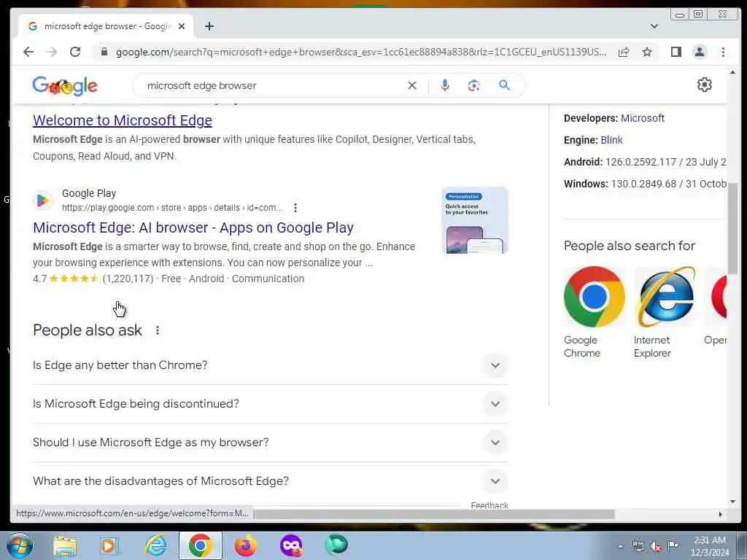Click the Google Play favicon
The height and width of the screenshot is (560, 747).
[x=43, y=201]
